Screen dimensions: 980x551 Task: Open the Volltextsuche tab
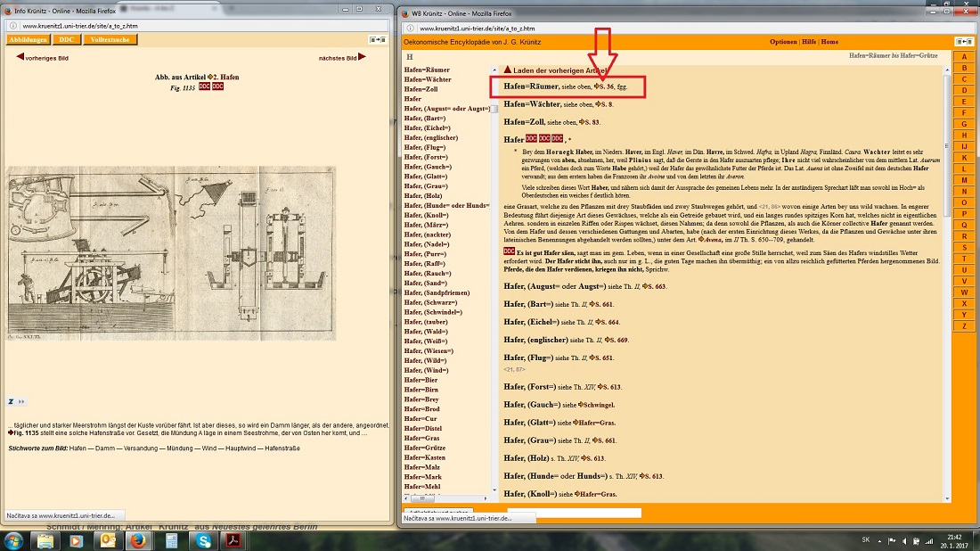(x=111, y=40)
